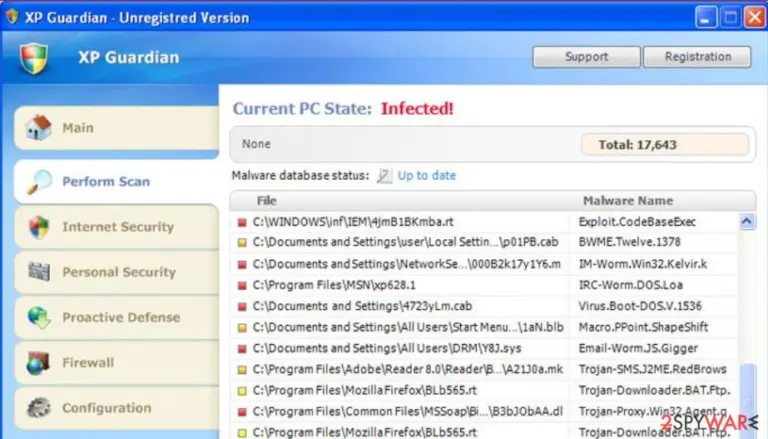Open the Main section
The width and height of the screenshot is (768, 439).
pos(117,128)
